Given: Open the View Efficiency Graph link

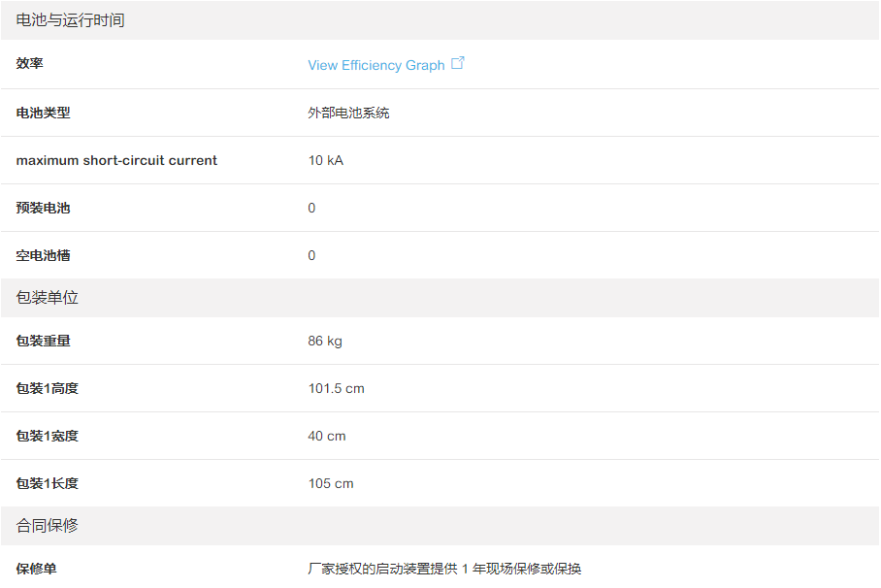Looking at the screenshot, I should pos(375,65).
